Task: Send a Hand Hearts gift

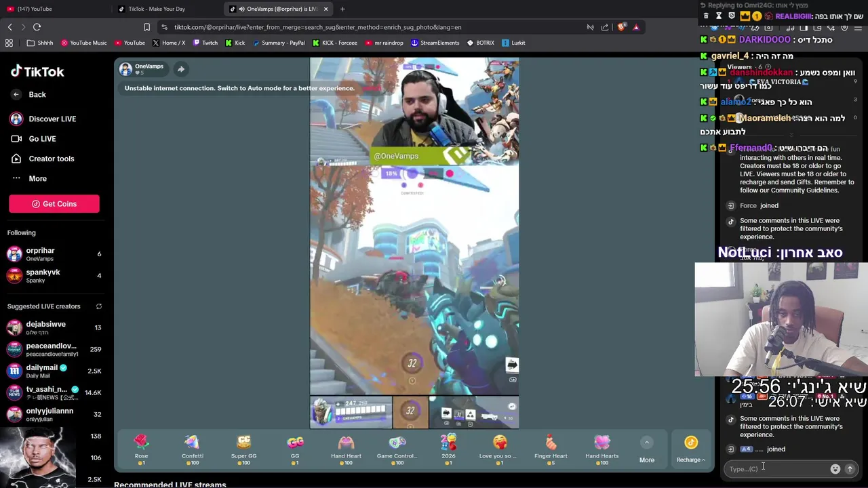Action: pyautogui.click(x=602, y=449)
